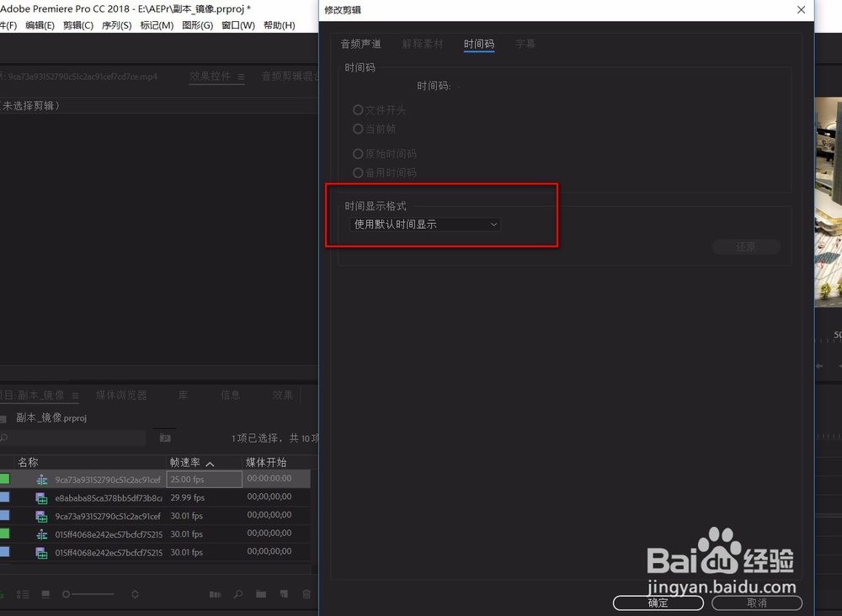Click the 确定 button in 修改剪辑 dialog

click(x=658, y=603)
